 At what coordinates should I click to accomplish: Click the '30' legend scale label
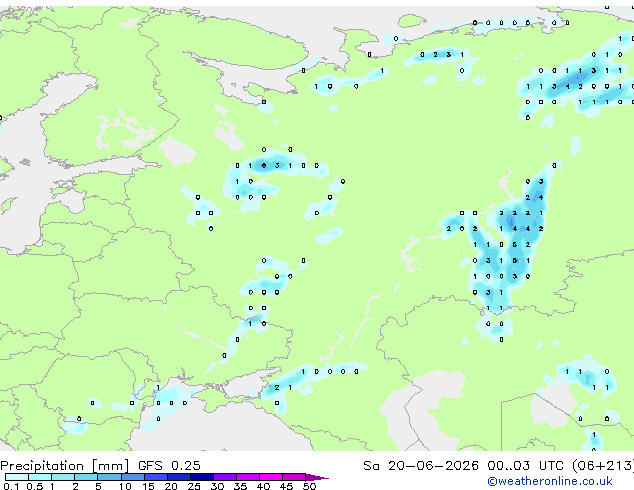(x=217, y=486)
